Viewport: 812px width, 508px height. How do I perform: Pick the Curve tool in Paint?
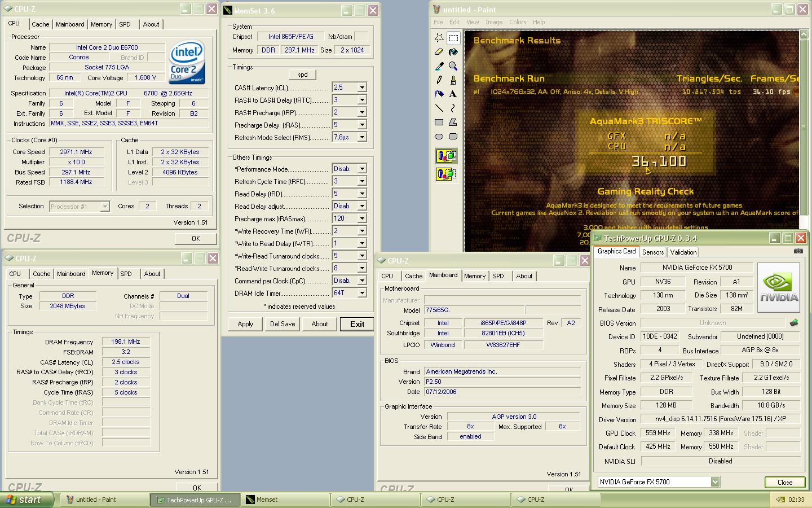pyautogui.click(x=453, y=108)
